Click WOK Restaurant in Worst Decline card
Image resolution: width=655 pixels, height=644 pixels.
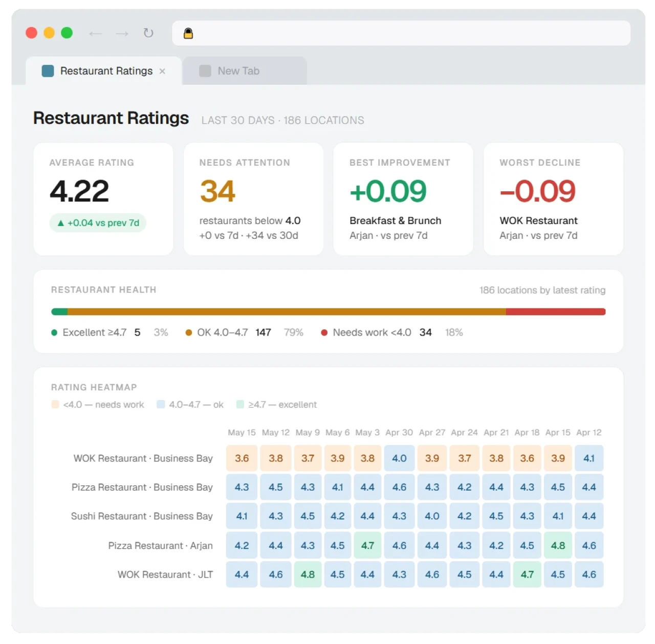coord(538,220)
